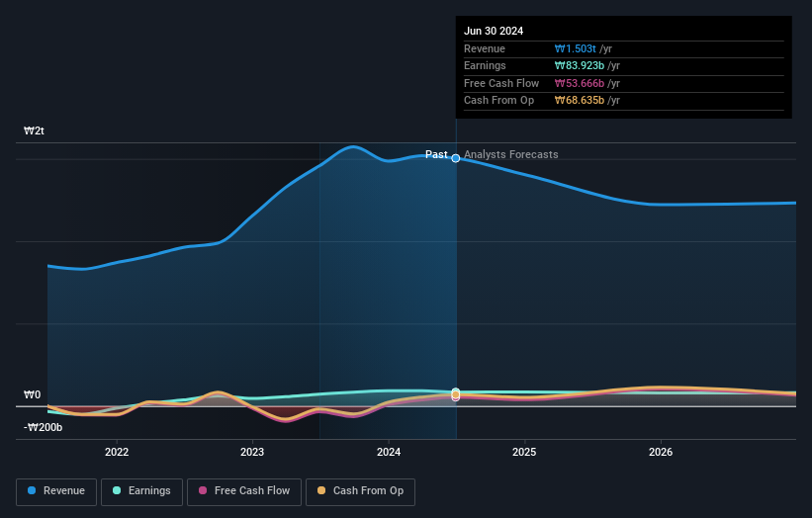Viewport: 812px width, 518px height.
Task: Click the orange Cash From Op legend dot
Action: (321, 490)
